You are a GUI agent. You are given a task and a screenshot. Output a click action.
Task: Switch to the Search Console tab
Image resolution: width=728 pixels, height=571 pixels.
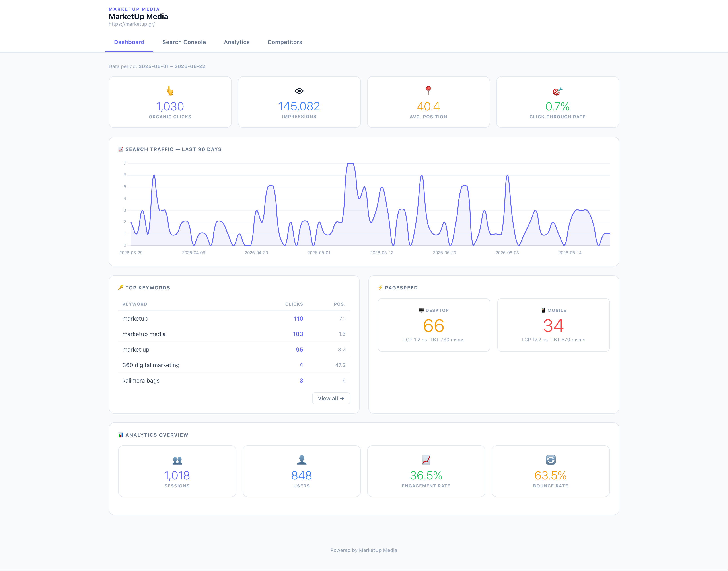coord(184,42)
